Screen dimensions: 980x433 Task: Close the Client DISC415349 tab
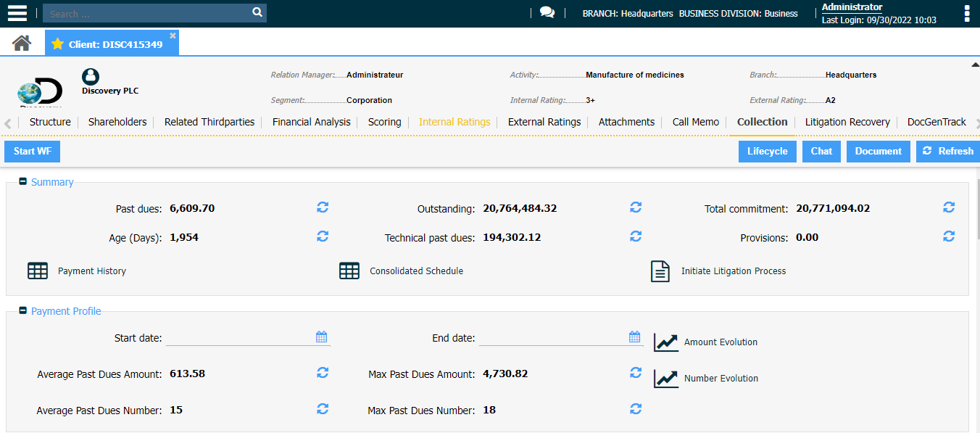tap(173, 36)
